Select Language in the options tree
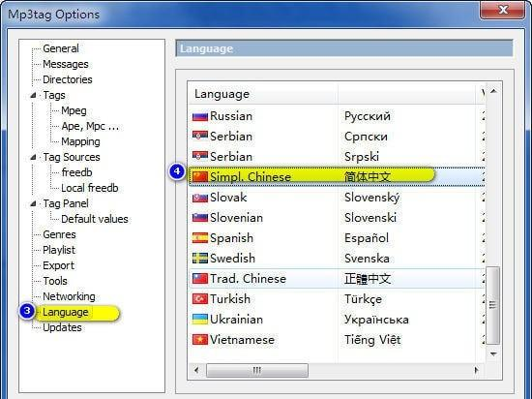Screen dimensions: 532x399 click(x=66, y=312)
